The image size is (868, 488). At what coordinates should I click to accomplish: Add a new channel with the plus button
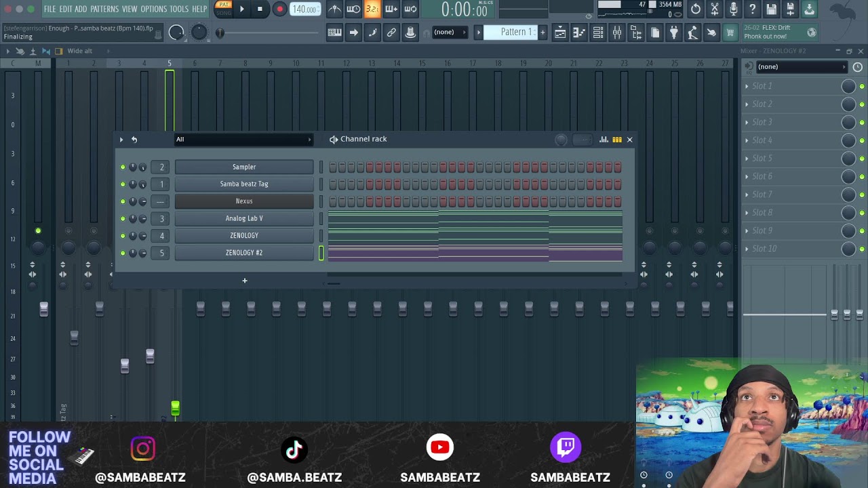click(245, 281)
